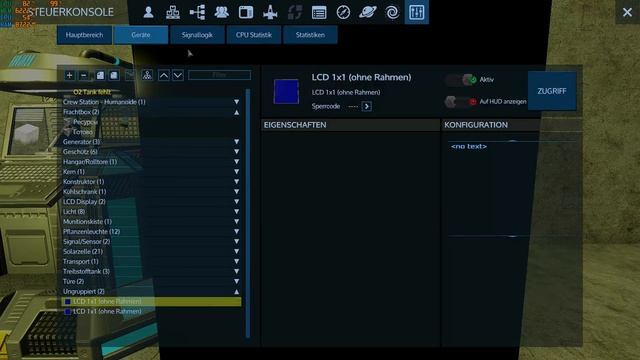Screen dimensions: 640x360
Task: Move device up with the up chevron
Action: [164, 76]
